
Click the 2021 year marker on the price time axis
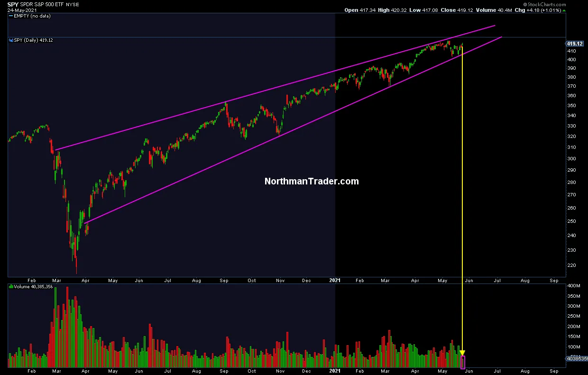[335, 280]
